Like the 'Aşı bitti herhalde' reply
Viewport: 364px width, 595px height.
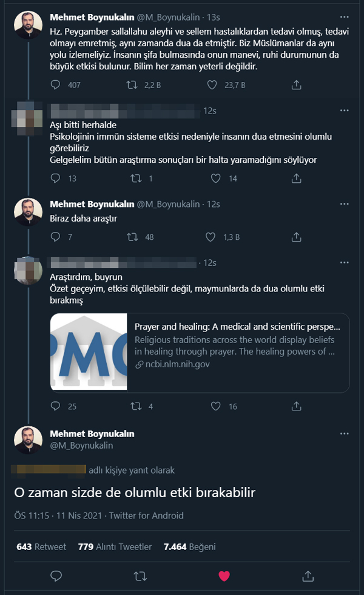tap(215, 178)
